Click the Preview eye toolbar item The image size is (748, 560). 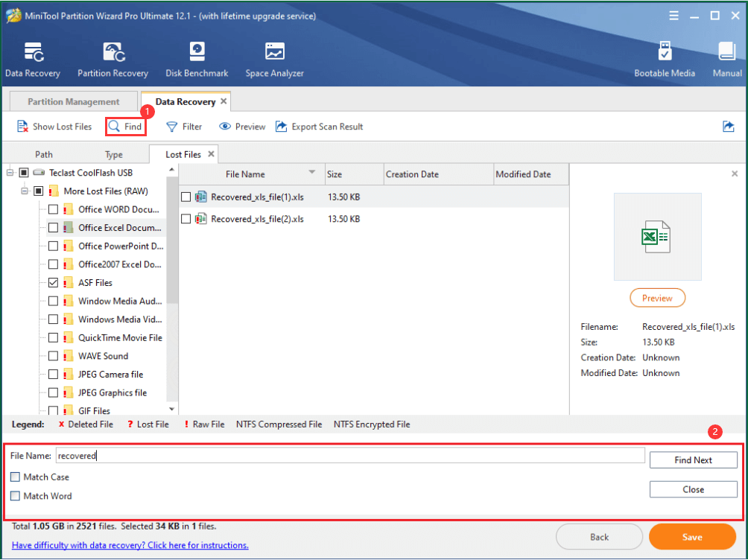pyautogui.click(x=242, y=127)
